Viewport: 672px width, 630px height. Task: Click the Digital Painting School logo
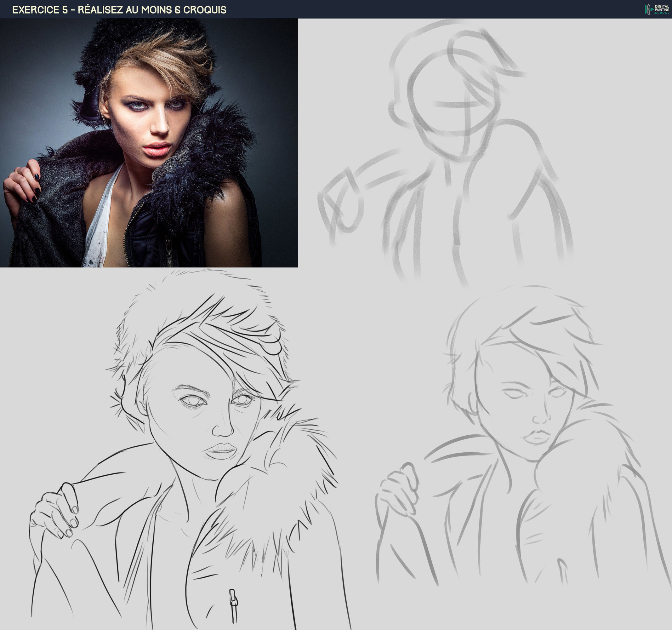[x=657, y=9]
